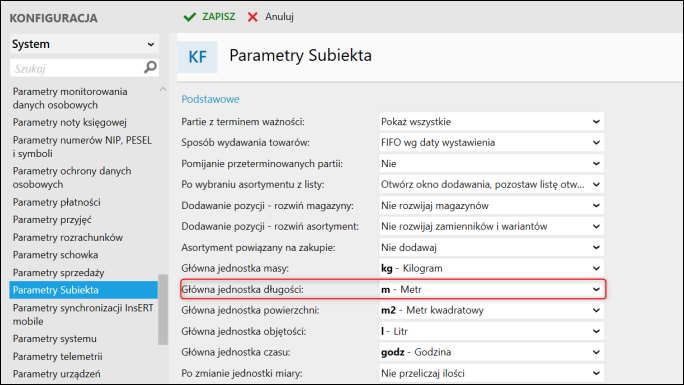Click the sidebar scroll-up arrow
This screenshot has width=684, height=385.
tap(163, 89)
